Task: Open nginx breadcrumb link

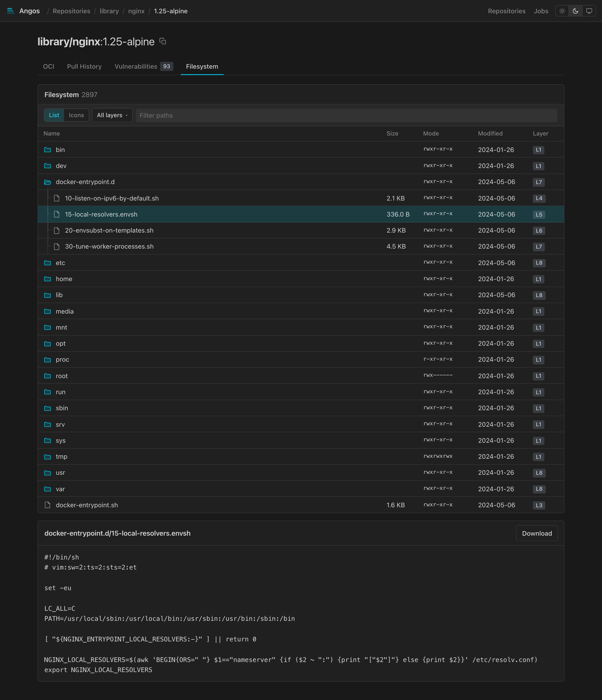Action: 136,11
